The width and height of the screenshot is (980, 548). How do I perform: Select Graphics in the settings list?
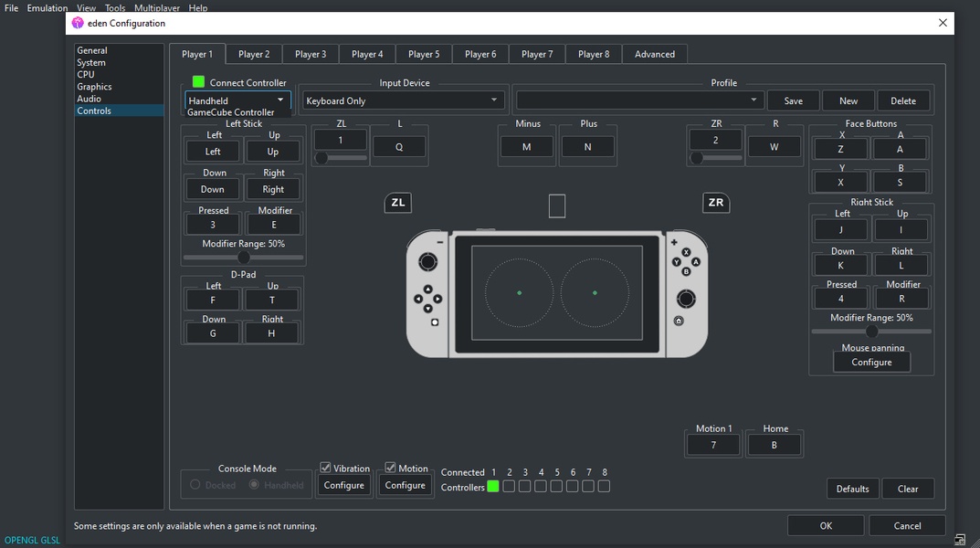95,87
